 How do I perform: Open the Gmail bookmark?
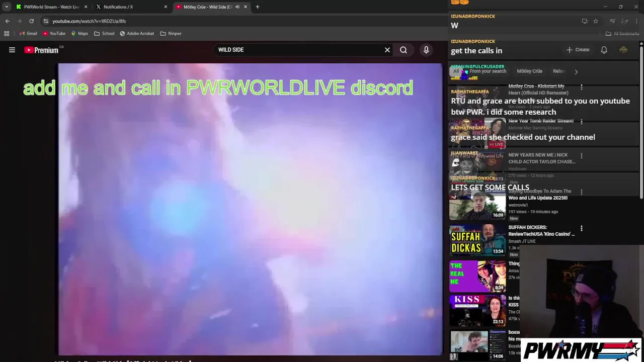coord(28,33)
